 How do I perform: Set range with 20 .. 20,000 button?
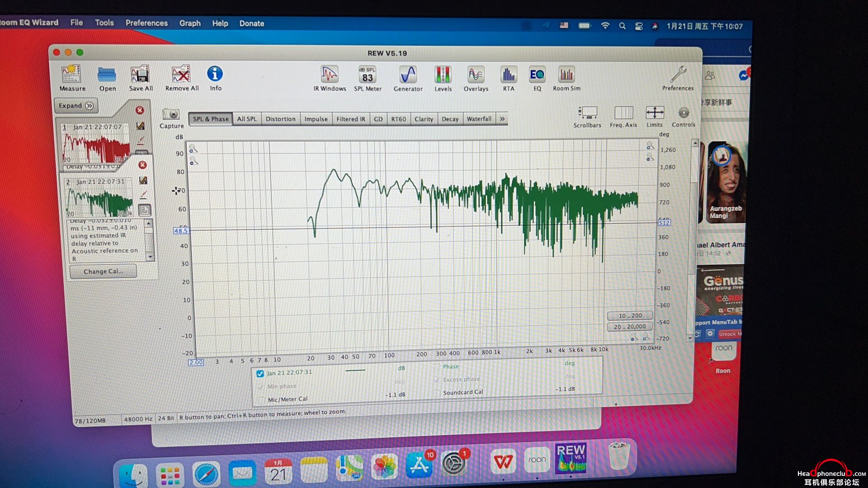tap(630, 327)
